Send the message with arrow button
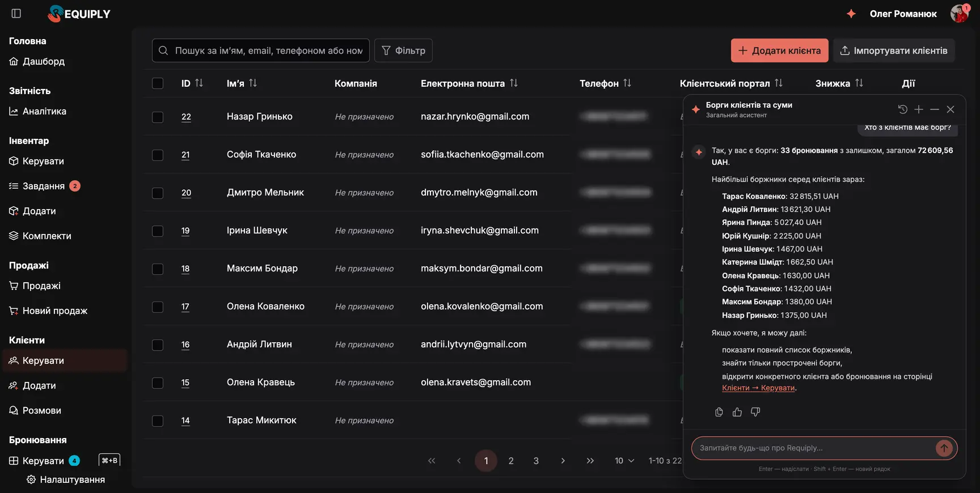980x493 pixels. pyautogui.click(x=944, y=448)
